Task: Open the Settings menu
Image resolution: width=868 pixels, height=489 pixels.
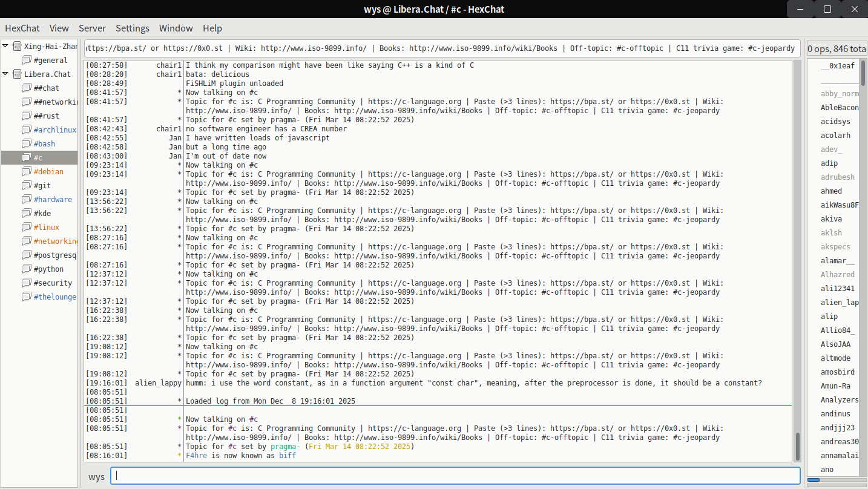Action: 133,28
